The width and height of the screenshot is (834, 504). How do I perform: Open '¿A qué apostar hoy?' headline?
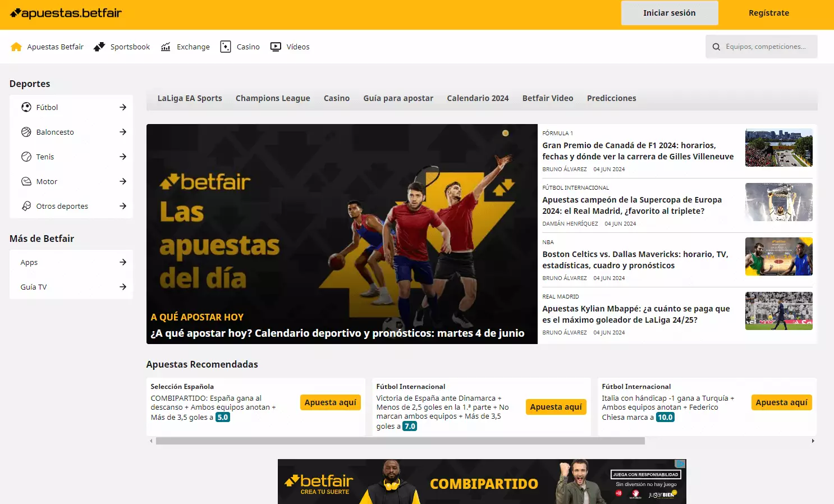337,333
